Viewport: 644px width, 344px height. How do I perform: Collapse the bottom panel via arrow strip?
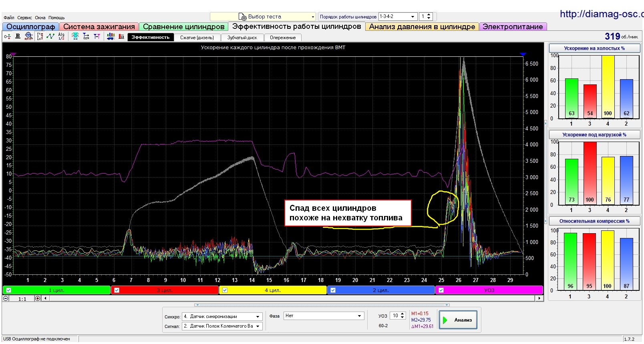click(321, 305)
